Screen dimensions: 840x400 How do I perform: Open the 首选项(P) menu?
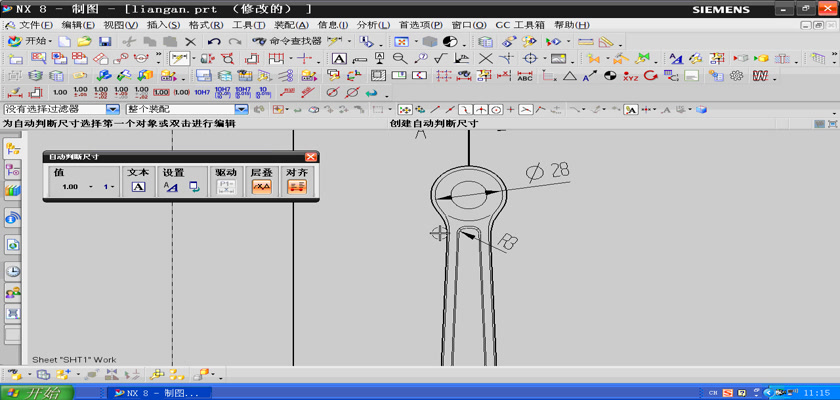point(421,25)
